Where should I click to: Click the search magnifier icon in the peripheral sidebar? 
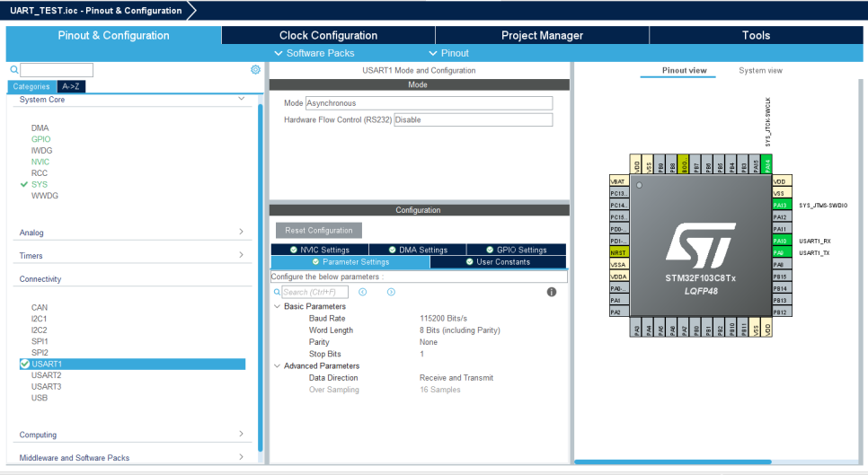click(x=13, y=70)
